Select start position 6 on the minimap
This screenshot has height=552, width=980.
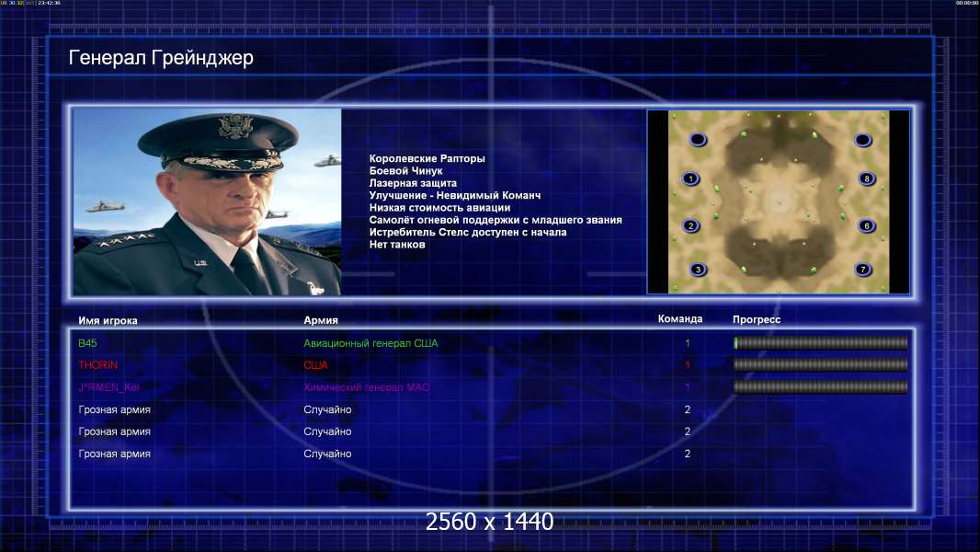tap(867, 225)
